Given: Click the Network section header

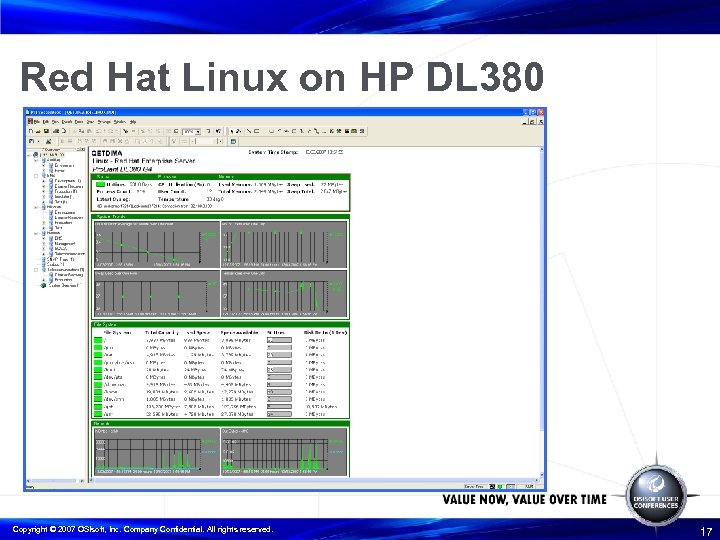Looking at the screenshot, I should 220,423.
